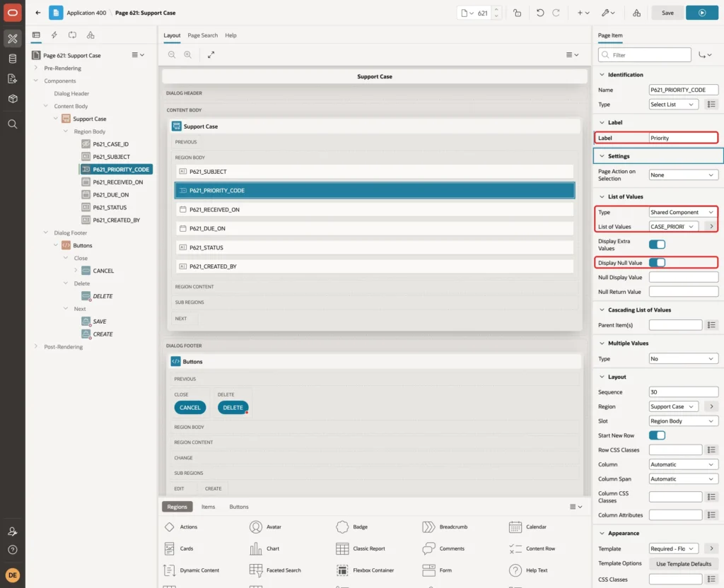Open the help question mark icon
The width and height of the screenshot is (724, 588).
pyautogui.click(x=13, y=550)
